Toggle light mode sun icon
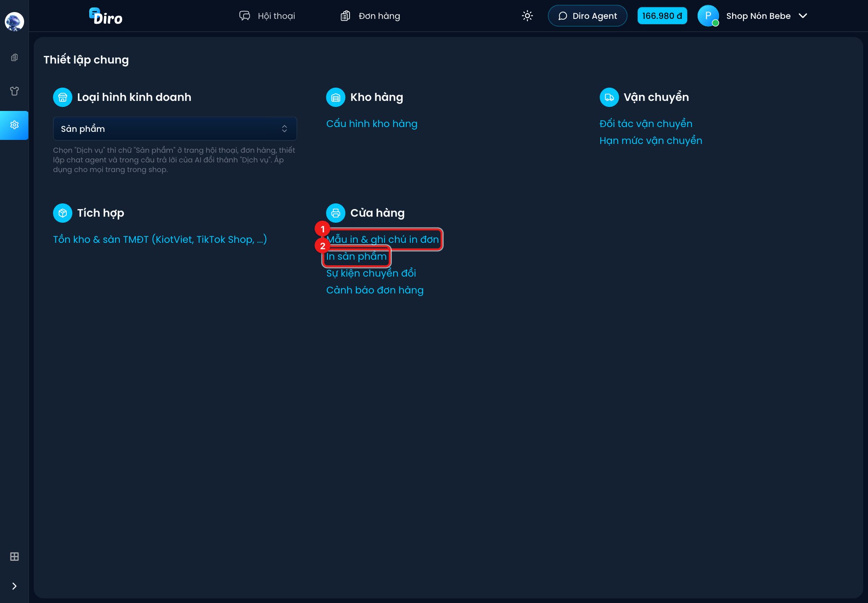 [527, 16]
